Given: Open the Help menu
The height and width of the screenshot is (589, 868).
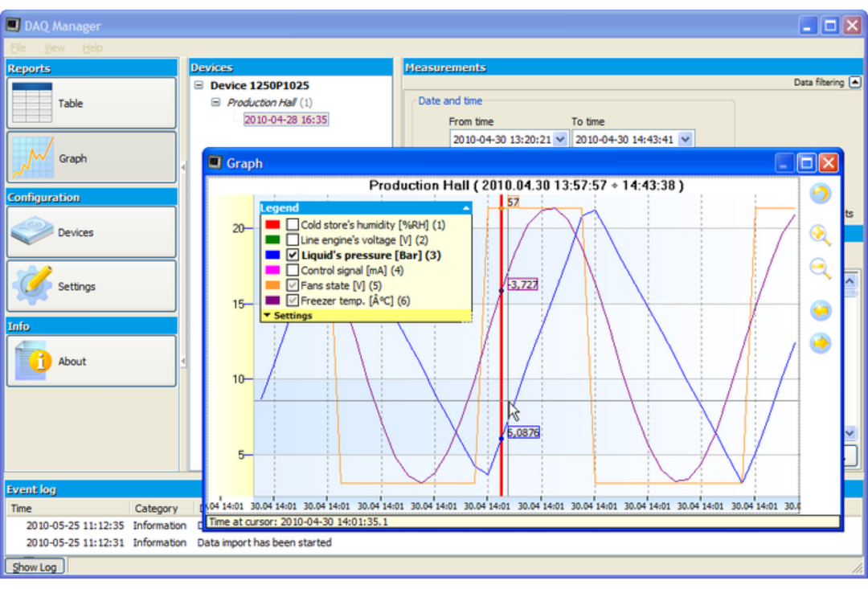Looking at the screenshot, I should 92,47.
